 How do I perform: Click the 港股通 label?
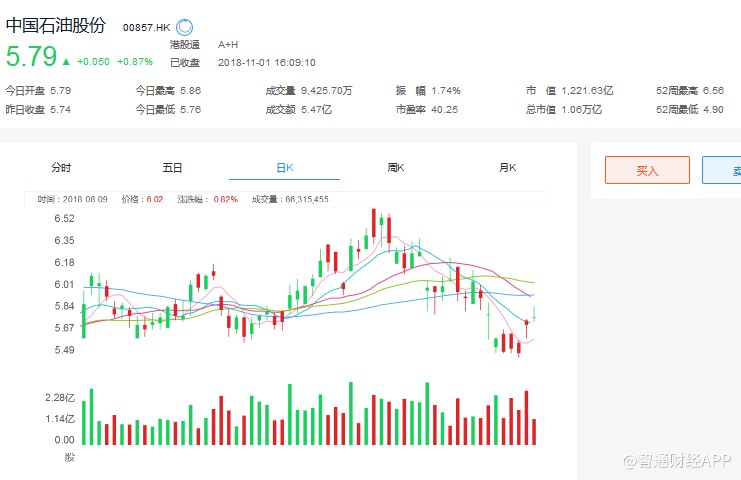[184, 45]
